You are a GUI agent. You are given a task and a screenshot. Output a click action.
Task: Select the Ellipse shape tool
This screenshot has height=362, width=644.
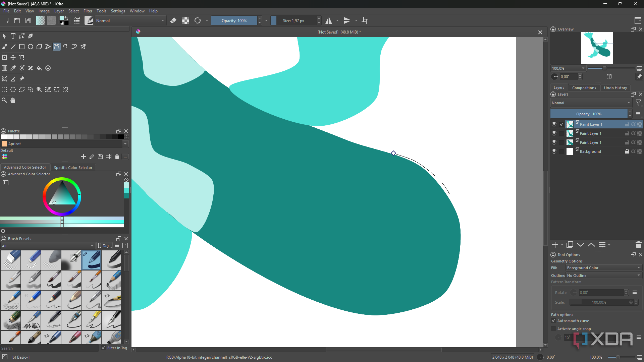point(31,47)
